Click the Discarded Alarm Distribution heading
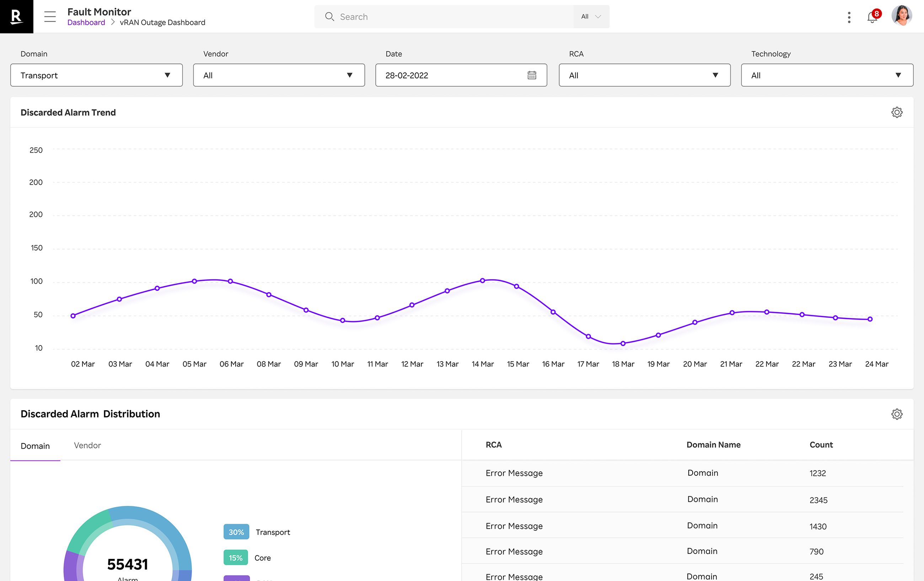The width and height of the screenshot is (924, 581). 90,414
